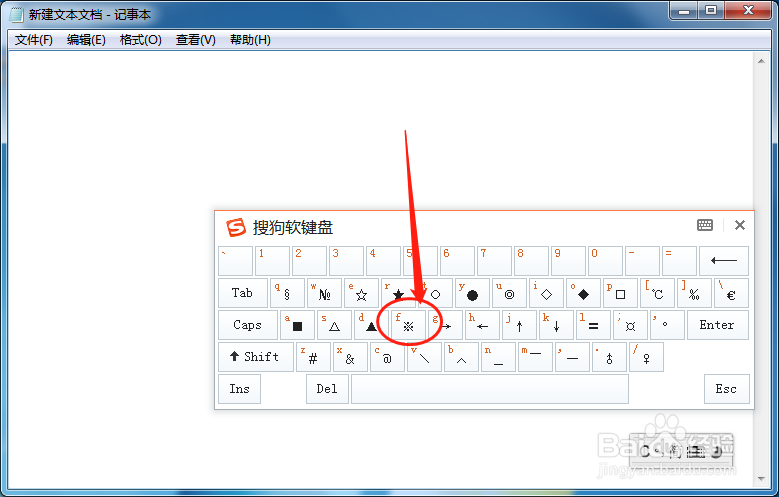Insert the currency sign ¤ with semicolon key

[630, 325]
